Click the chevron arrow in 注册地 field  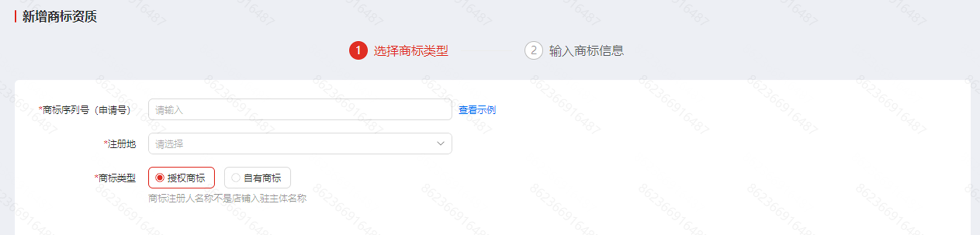tap(440, 144)
